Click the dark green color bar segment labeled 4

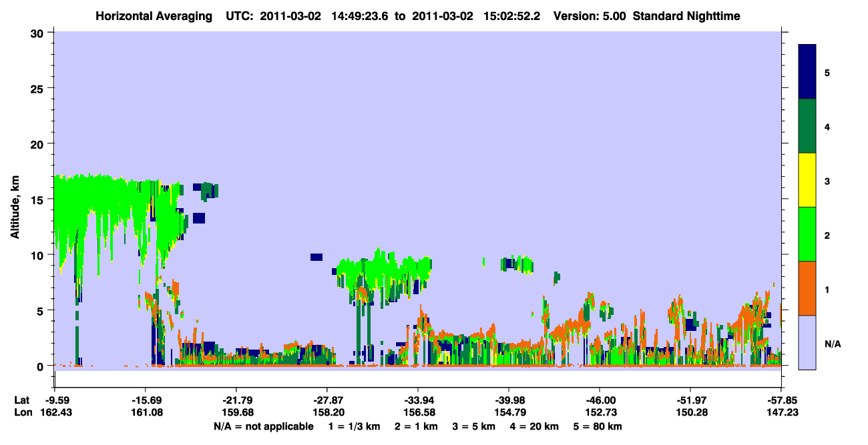click(x=807, y=126)
